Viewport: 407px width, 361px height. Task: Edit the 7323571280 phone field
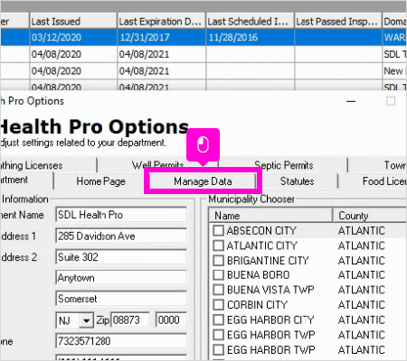click(x=121, y=341)
